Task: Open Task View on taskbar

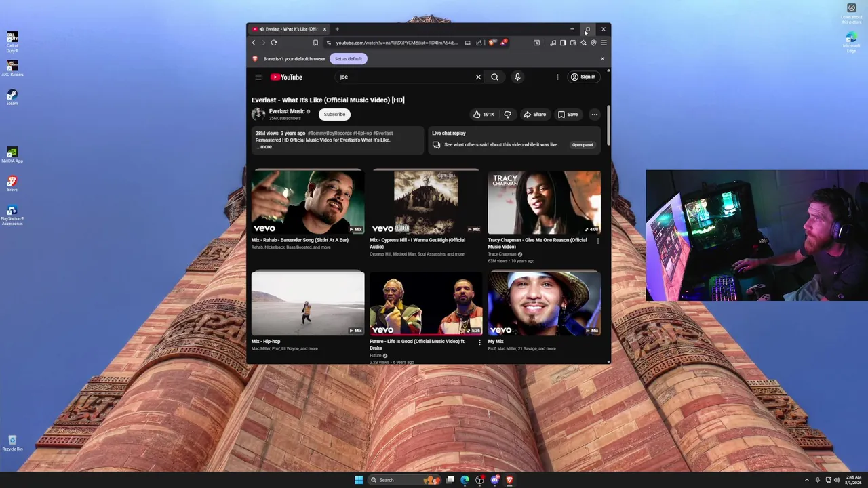Action: [x=450, y=480]
